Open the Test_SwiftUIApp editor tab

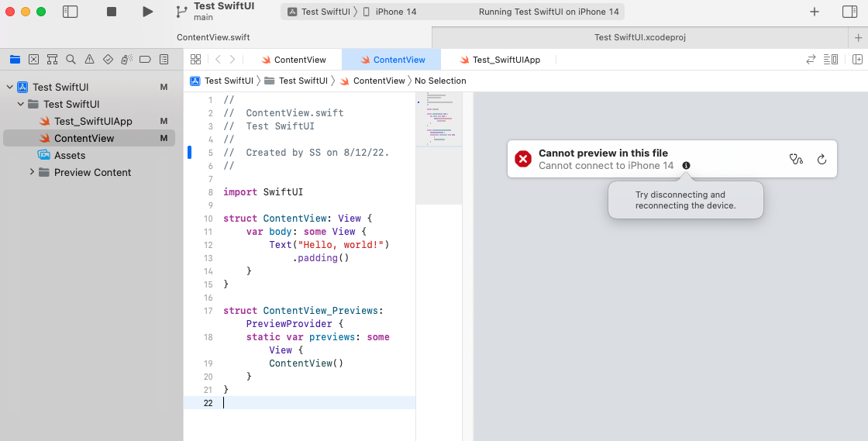pyautogui.click(x=499, y=60)
